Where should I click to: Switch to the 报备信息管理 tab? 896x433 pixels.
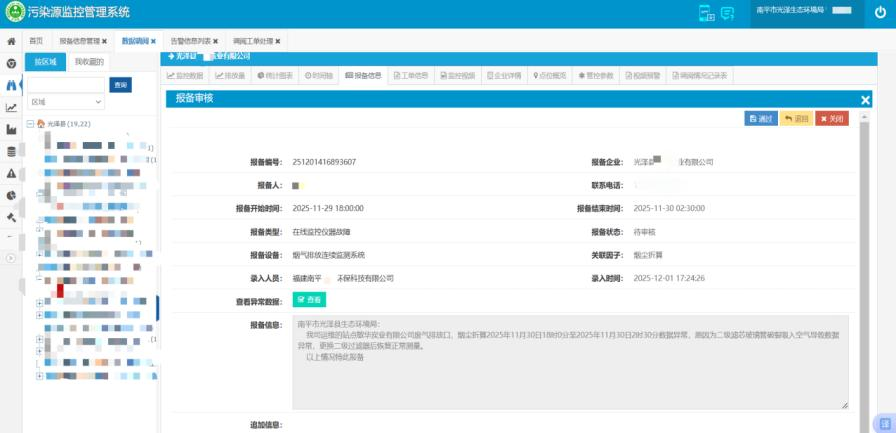(79, 42)
